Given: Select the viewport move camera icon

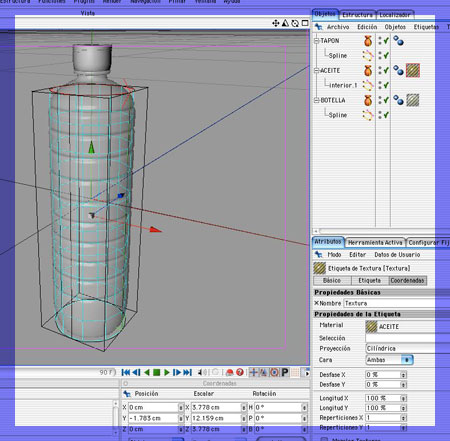Looking at the screenshot, I should click(x=275, y=23).
